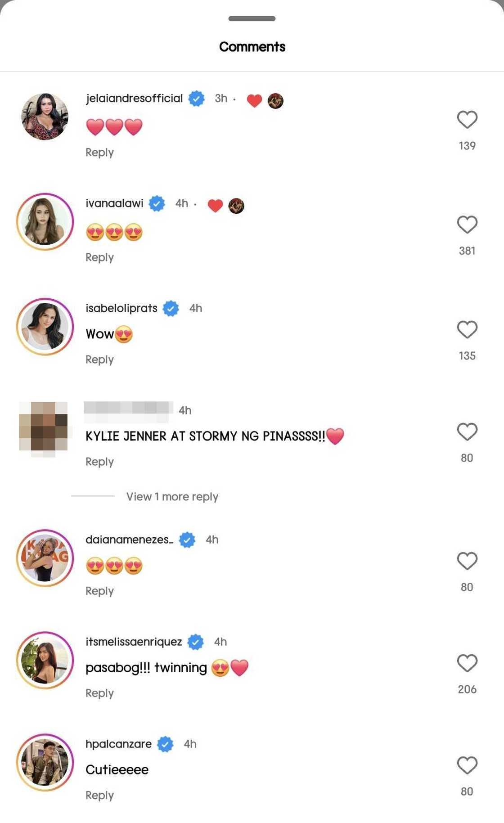
Task: Like jelaiandresofficial's comment with the heart
Action: click(x=467, y=120)
